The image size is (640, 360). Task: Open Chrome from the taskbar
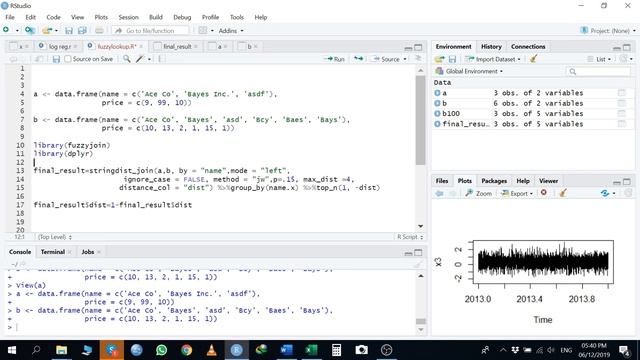tap(187, 350)
